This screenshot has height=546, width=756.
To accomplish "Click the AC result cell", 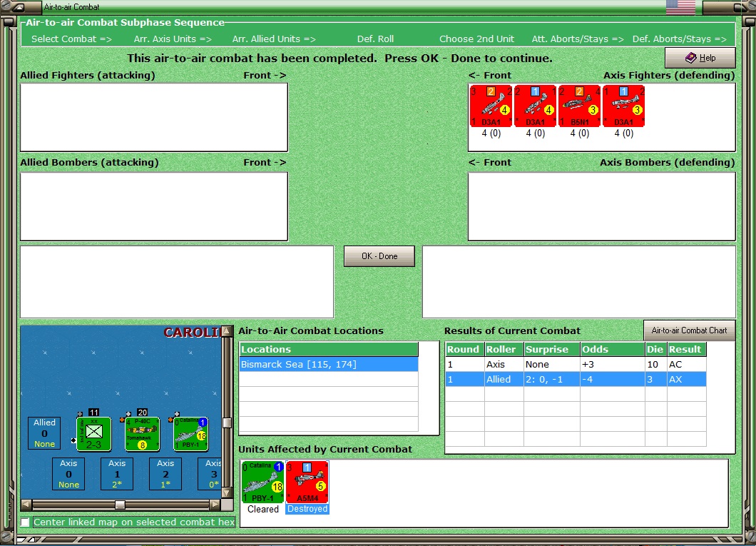I will tap(687, 364).
